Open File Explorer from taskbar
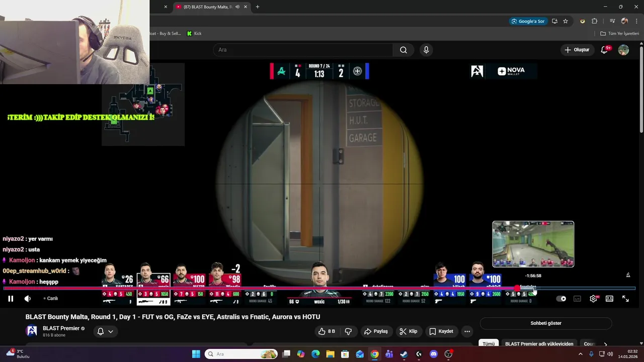This screenshot has height=362, width=644. point(330,354)
